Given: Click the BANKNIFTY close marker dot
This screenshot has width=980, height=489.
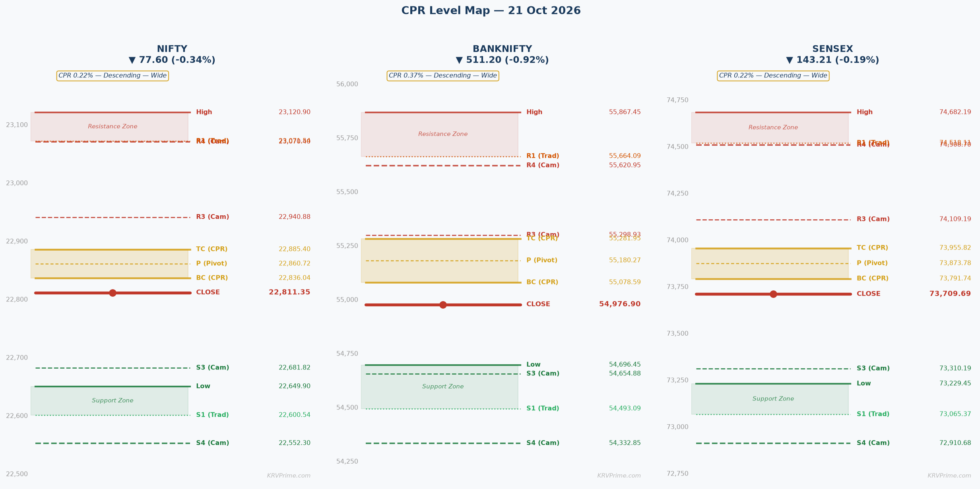Looking at the screenshot, I should click(x=443, y=305).
